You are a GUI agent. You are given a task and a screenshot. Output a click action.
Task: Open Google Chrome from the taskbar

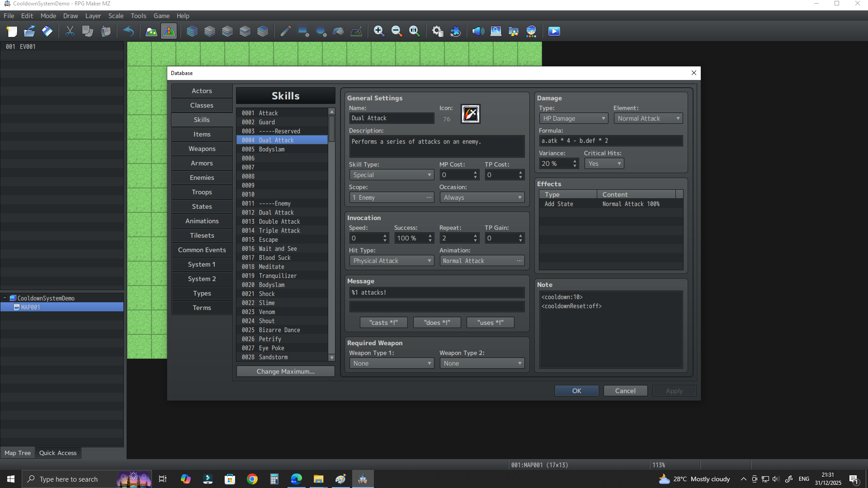point(252,479)
